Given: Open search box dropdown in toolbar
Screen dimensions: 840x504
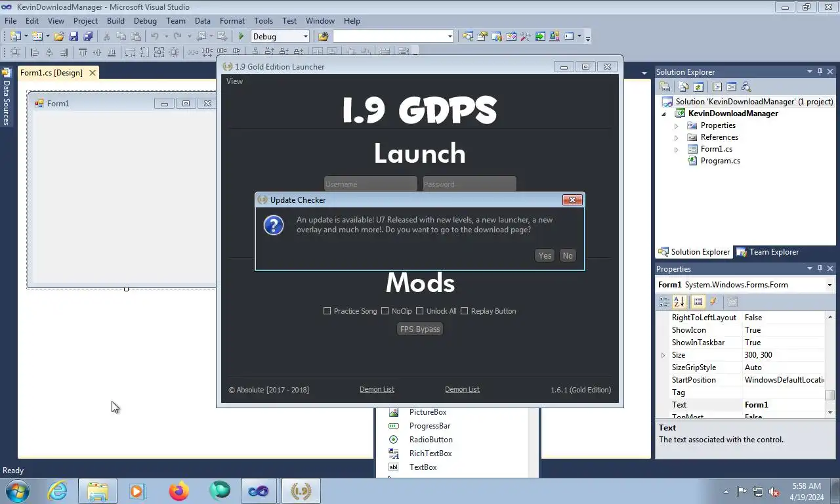Looking at the screenshot, I should click(450, 36).
